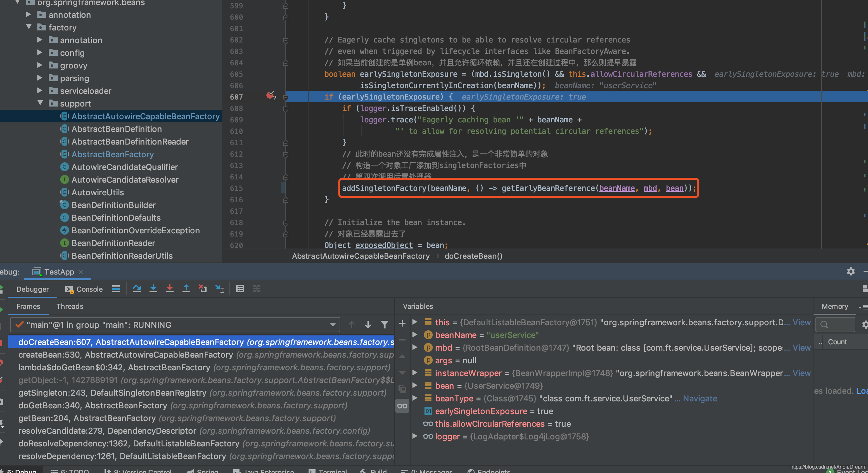Select the Threads tab
Screen dimensions: 868x473
click(70, 307)
